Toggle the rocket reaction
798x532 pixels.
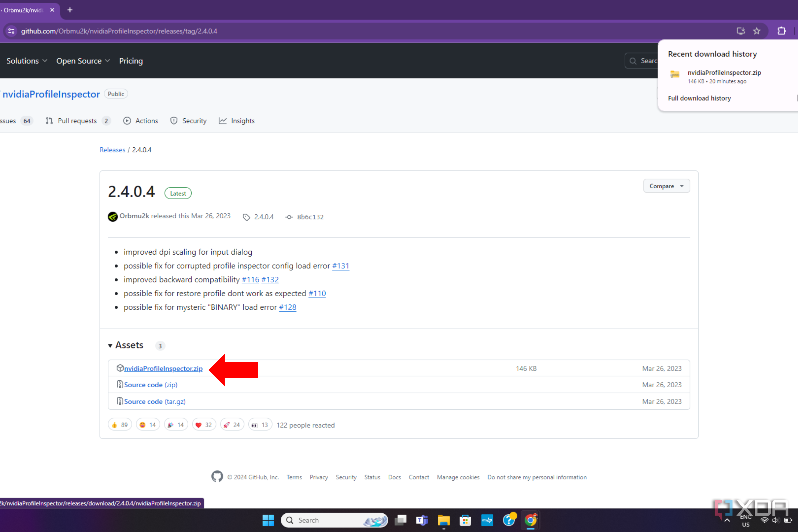pos(232,425)
